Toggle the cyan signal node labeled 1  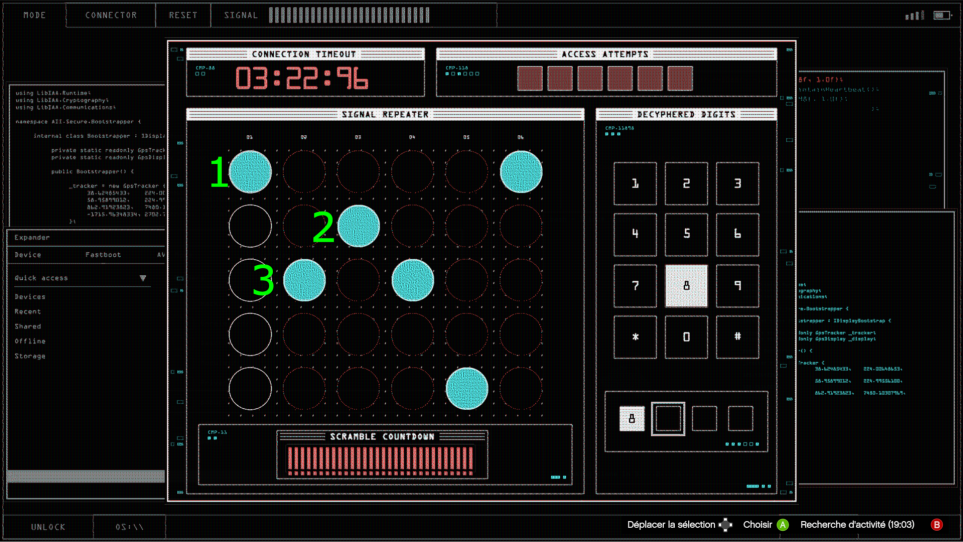250,172
